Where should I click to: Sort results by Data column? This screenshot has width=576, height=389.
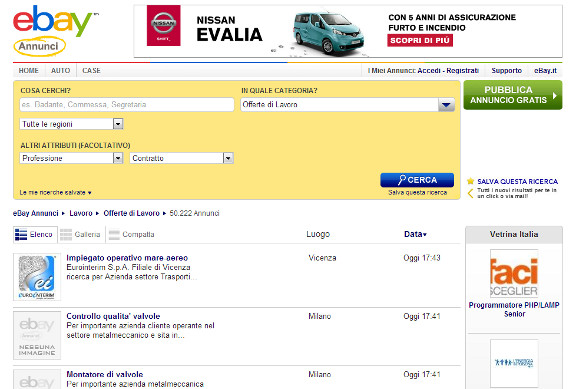click(x=415, y=234)
